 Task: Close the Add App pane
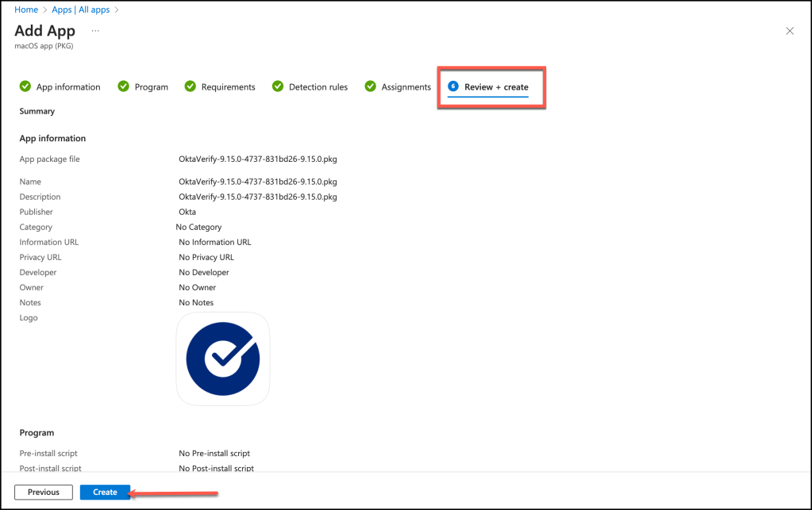click(789, 31)
